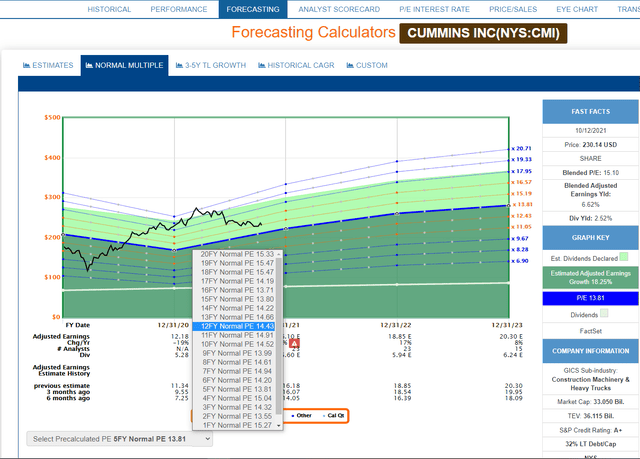Viewport: 640px width, 459px height.
Task: Switch to ESTIMATES calculator tab
Action: click(x=48, y=65)
